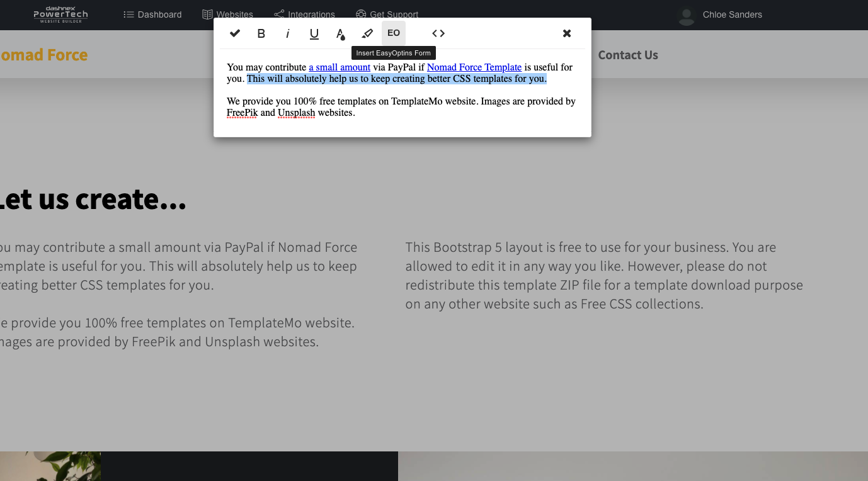This screenshot has height=481, width=868.
Task: Switch to HTML source code view
Action: tap(438, 33)
